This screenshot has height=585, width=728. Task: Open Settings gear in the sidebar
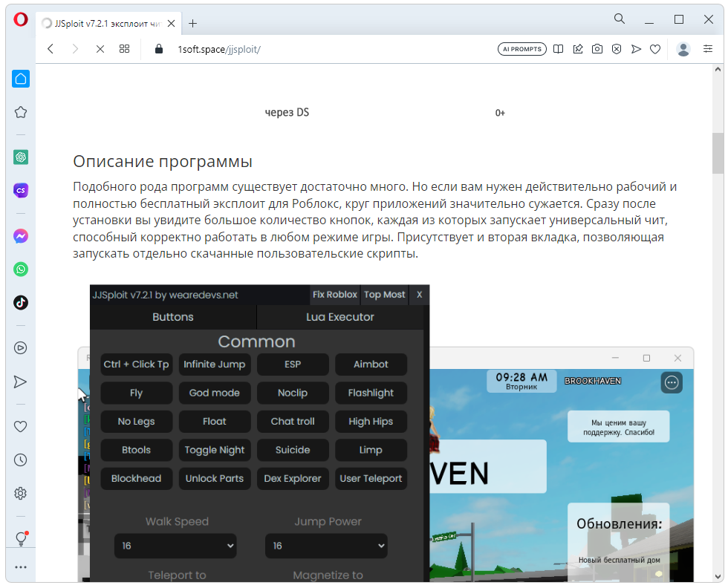tap(21, 493)
